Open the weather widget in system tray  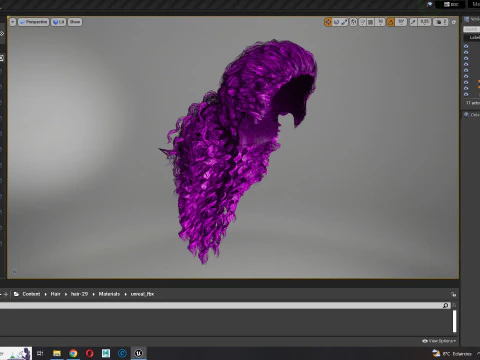(x=452, y=354)
